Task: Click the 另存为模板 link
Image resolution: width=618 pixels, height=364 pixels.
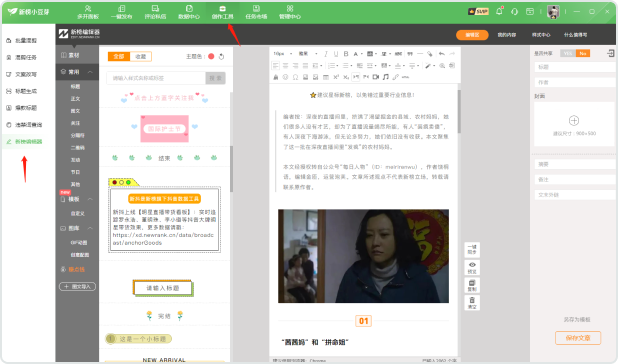Action: pos(577,319)
